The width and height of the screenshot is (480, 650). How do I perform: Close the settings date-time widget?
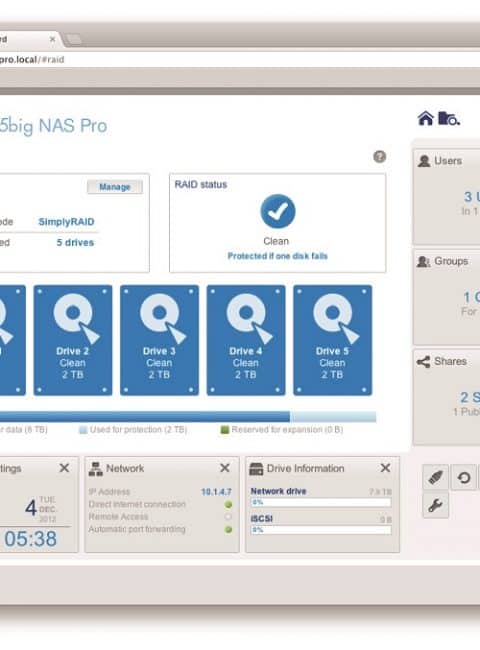(64, 468)
